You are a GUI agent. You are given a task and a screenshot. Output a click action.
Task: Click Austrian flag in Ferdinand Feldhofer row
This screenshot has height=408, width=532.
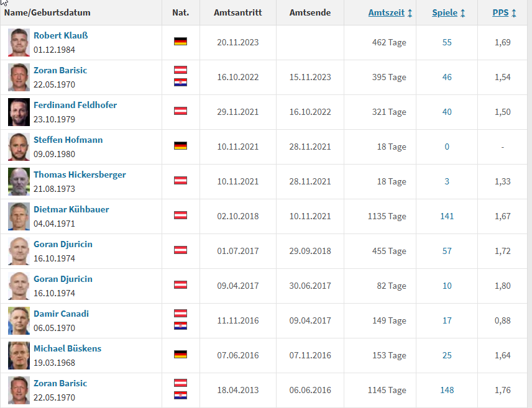(x=180, y=111)
